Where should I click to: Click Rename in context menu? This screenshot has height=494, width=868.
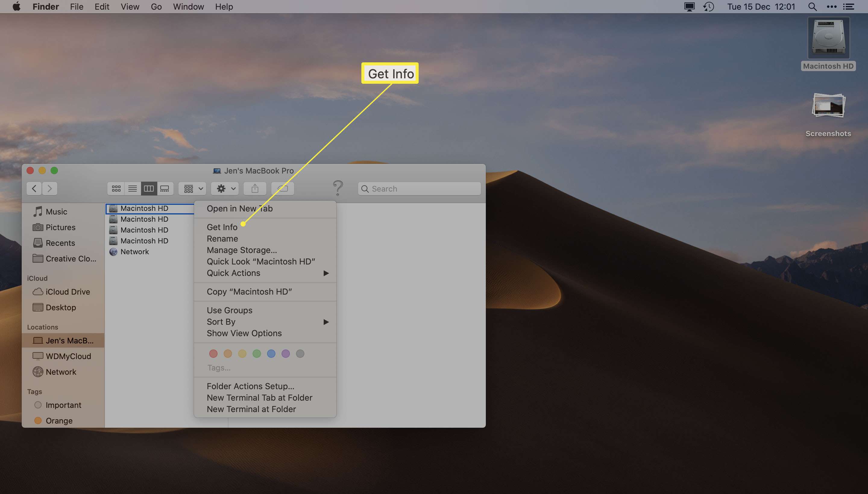click(x=222, y=238)
